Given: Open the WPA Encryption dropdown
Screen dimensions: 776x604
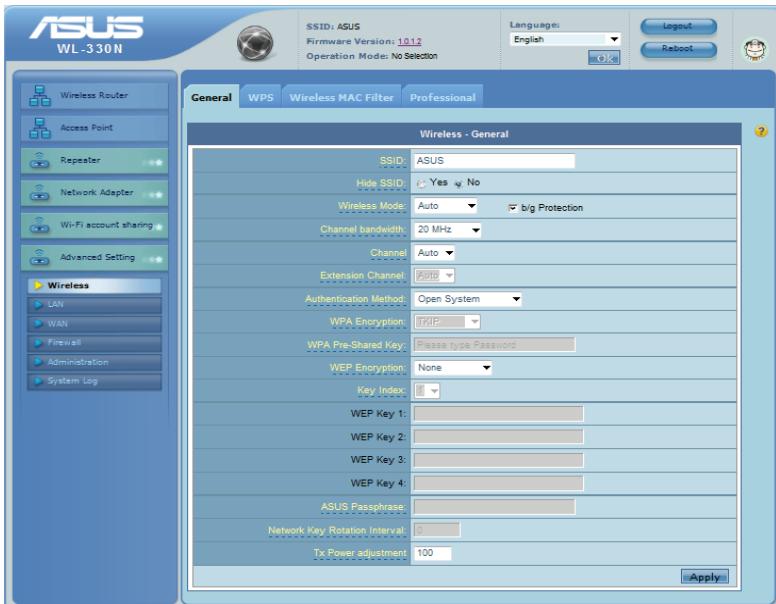Looking at the screenshot, I should 447,322.
